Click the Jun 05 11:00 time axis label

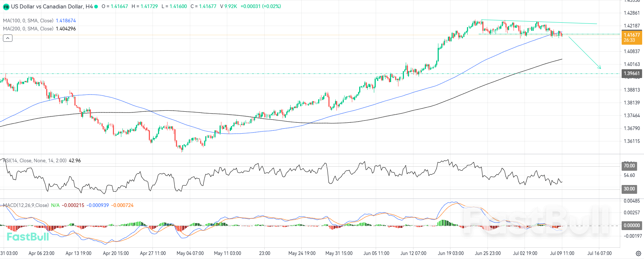click(x=376, y=253)
